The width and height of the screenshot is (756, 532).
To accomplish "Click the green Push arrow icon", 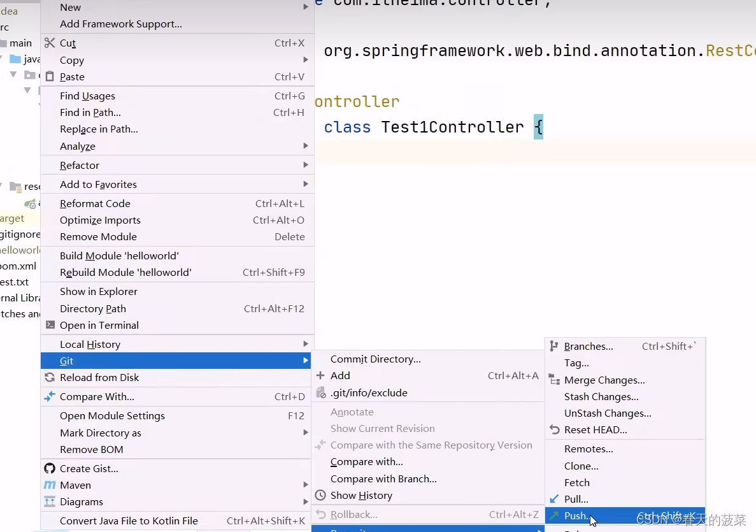I will coord(553,515).
